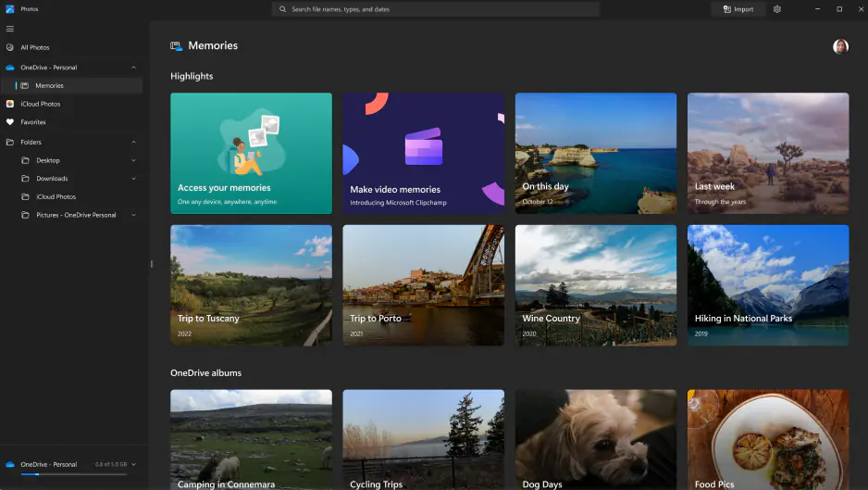The image size is (868, 490).
Task: Click the sidebar resize handle
Action: 151,264
